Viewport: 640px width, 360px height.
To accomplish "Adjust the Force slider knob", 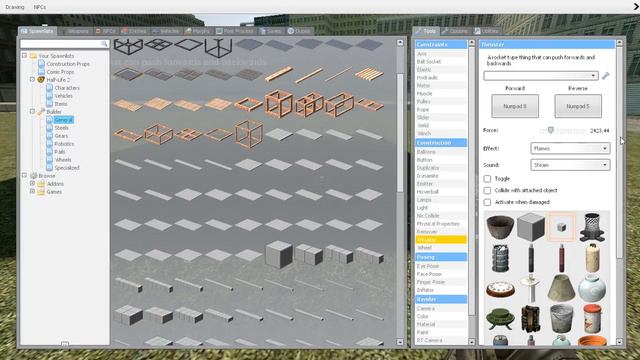I will coord(551,130).
